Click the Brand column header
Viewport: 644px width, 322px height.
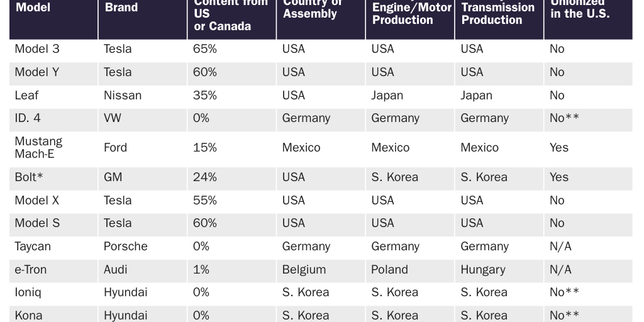pyautogui.click(x=121, y=8)
